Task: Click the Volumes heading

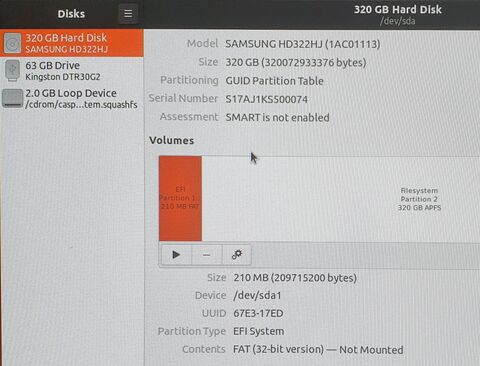Action: tap(171, 140)
